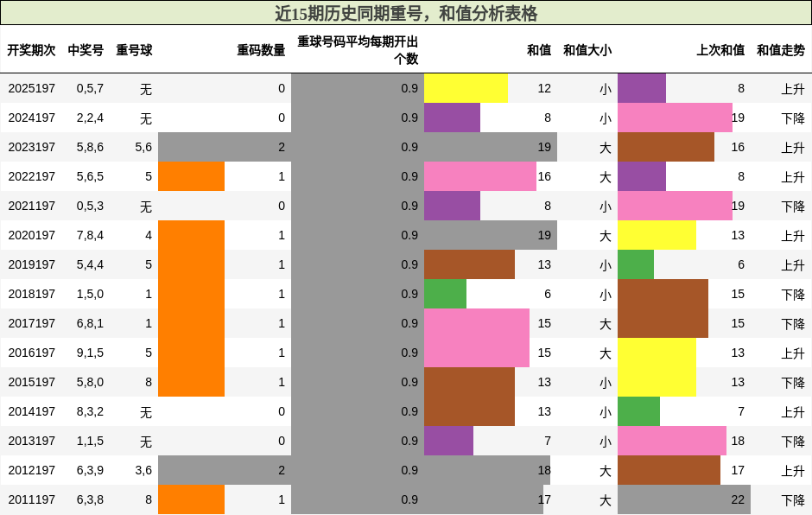Click winning number 6,8,1

click(90, 323)
